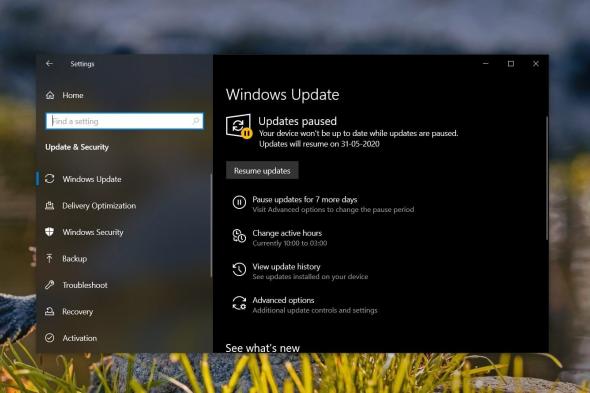This screenshot has height=393, width=590.
Task: Open Change active hours
Action: click(287, 233)
